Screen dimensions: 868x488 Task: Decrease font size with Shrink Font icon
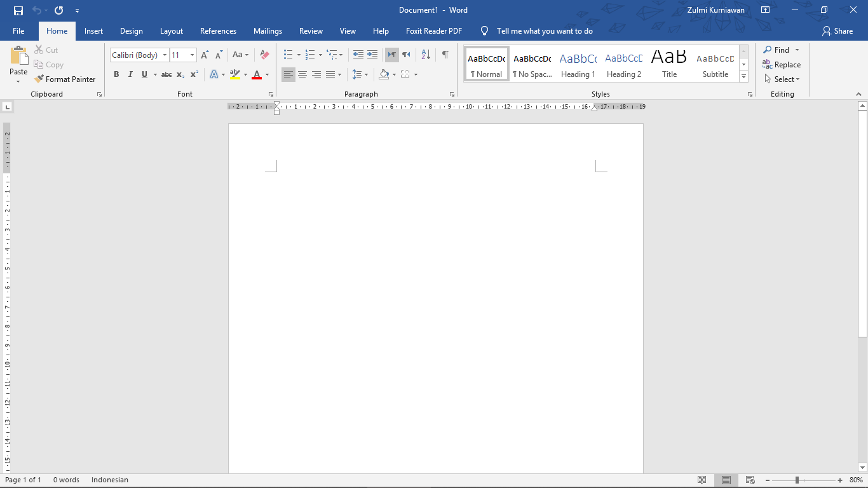click(219, 55)
